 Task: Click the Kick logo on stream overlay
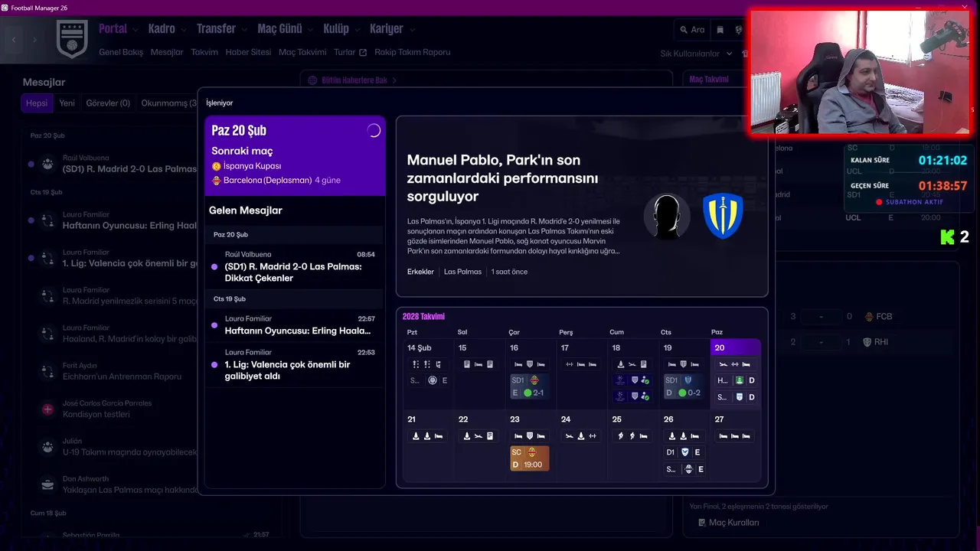(x=948, y=237)
